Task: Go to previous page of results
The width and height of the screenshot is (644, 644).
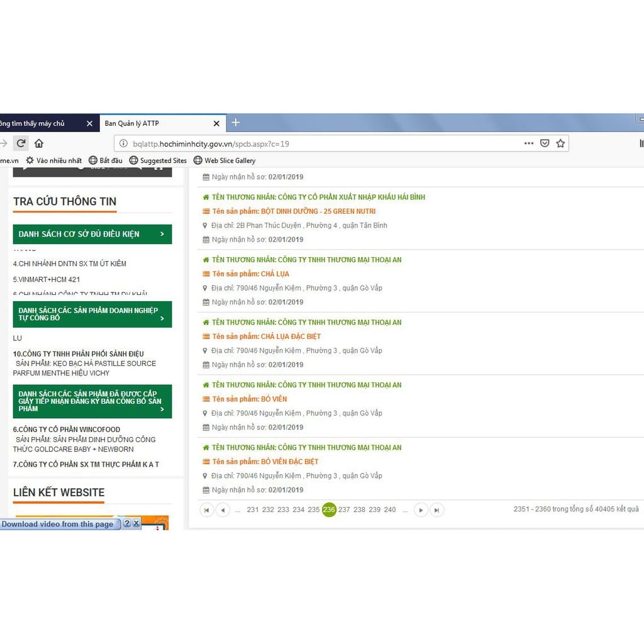Action: (x=223, y=510)
